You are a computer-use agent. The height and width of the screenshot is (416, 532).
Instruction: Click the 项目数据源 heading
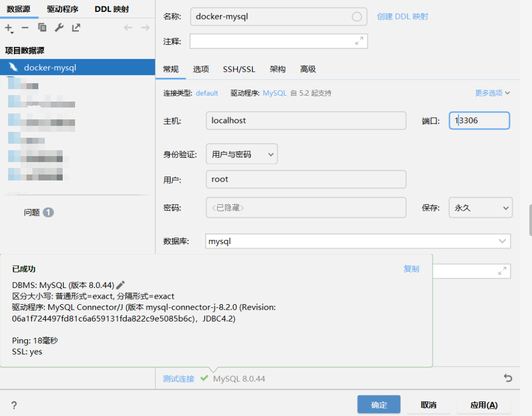click(25, 51)
